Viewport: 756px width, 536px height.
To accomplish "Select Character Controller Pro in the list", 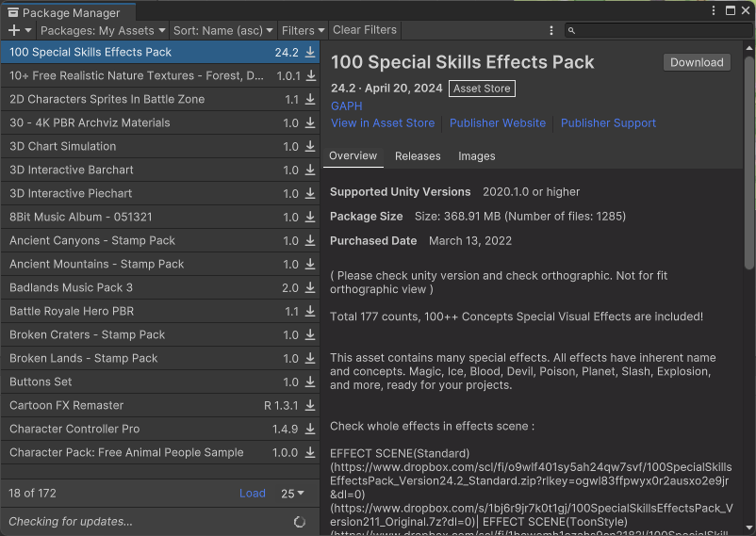I will tap(74, 430).
